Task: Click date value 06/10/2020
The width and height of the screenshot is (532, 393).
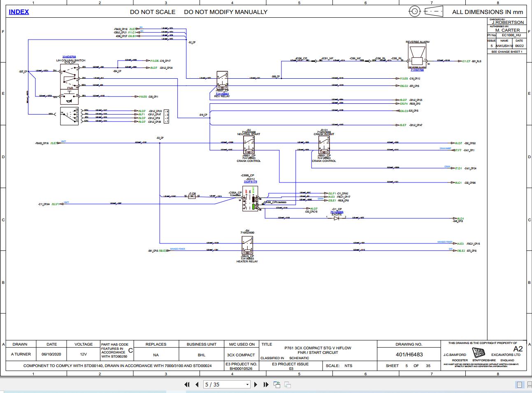Action: pos(51,354)
